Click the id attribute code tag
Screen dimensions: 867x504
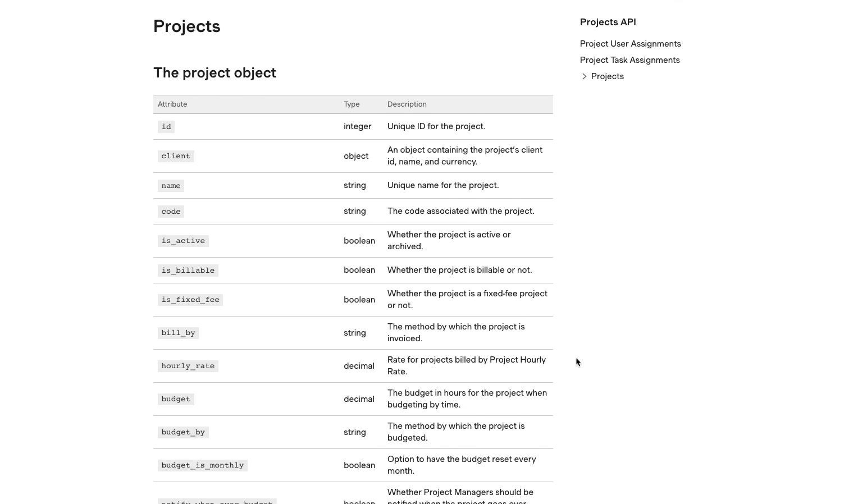(166, 127)
